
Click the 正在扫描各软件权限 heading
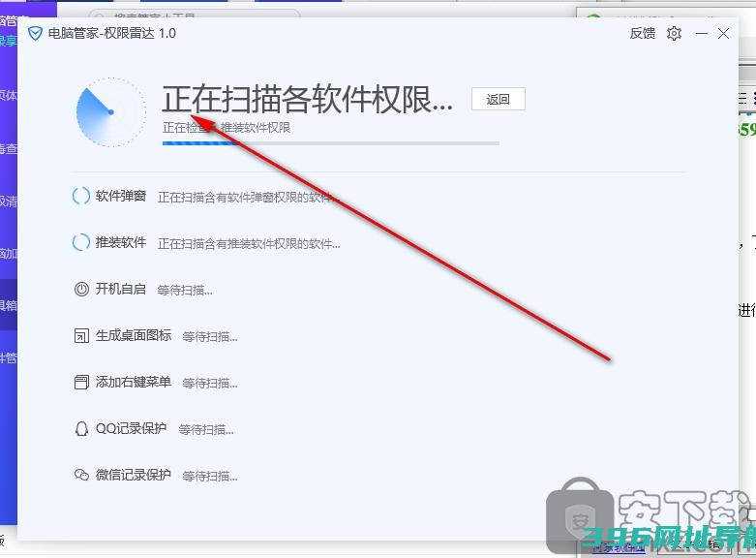(308, 100)
